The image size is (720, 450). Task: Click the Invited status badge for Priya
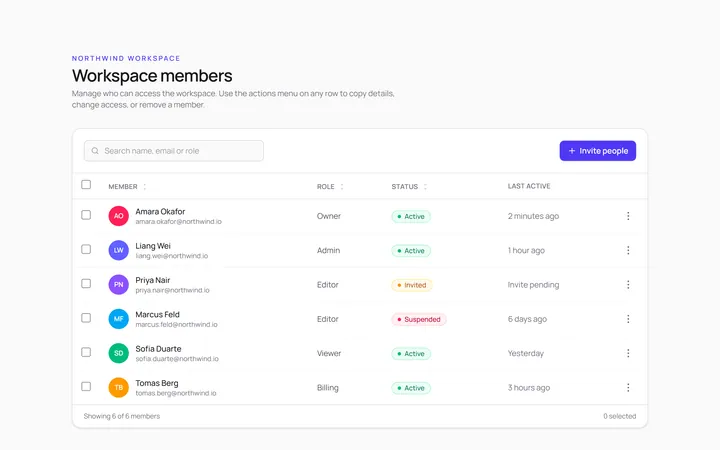coord(412,285)
